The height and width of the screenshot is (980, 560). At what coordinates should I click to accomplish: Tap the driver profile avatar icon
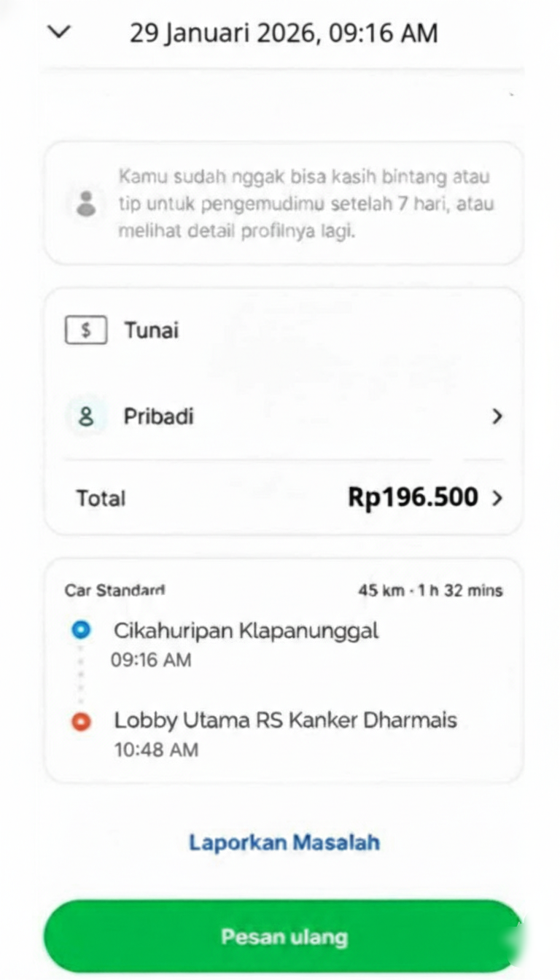coord(86,203)
